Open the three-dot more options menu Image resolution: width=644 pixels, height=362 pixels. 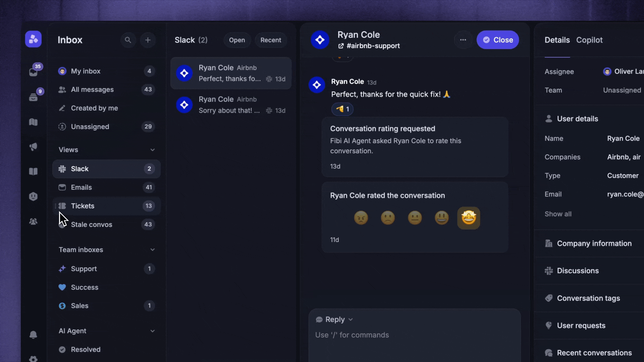(463, 40)
